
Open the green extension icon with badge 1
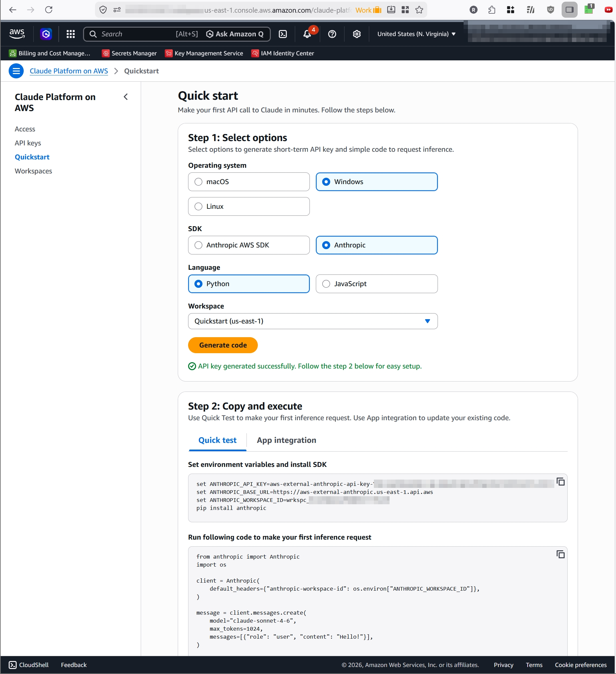point(589,9)
